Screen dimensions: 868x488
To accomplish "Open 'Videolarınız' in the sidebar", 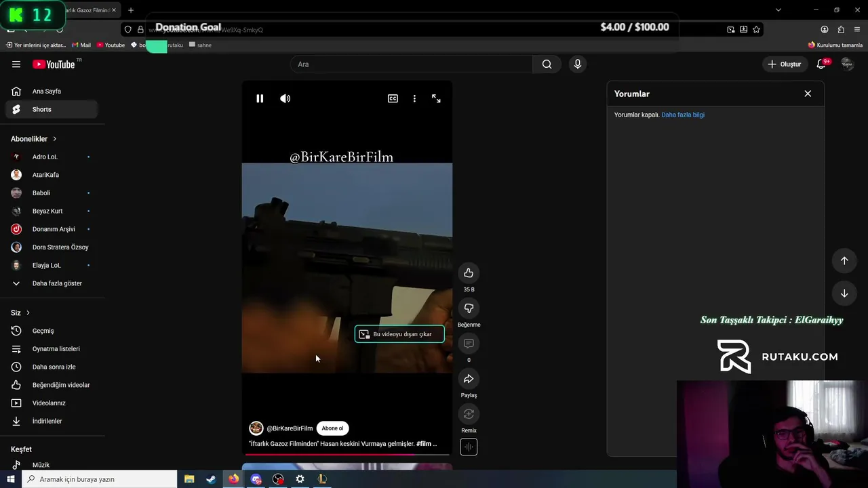I will click(52, 403).
